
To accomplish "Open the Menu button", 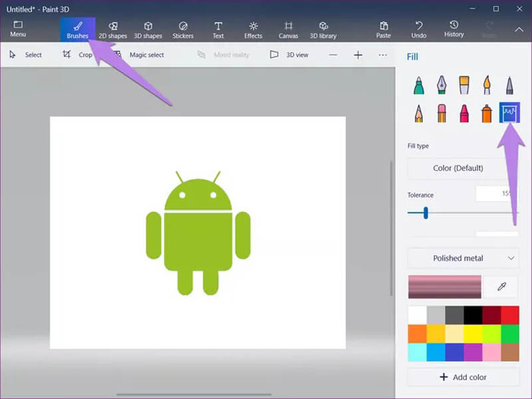I will coord(18,29).
